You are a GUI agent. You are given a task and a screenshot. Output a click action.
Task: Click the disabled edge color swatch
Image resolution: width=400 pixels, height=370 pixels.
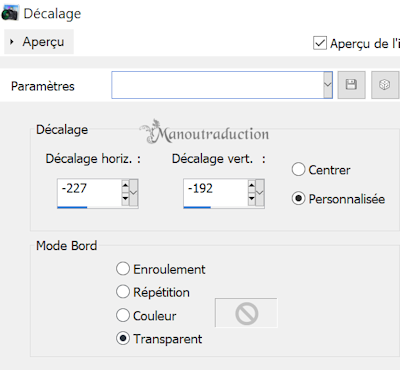246,313
